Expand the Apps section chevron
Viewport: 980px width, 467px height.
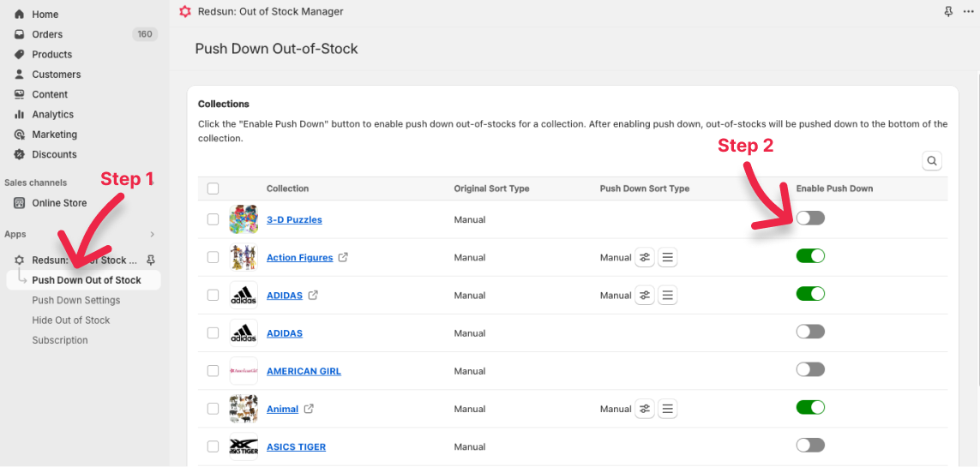(151, 234)
